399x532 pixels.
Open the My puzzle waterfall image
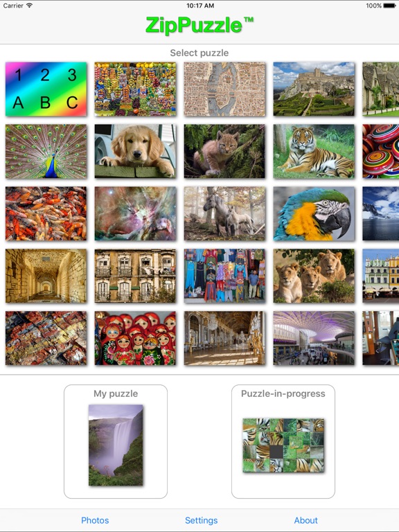pyautogui.click(x=116, y=445)
